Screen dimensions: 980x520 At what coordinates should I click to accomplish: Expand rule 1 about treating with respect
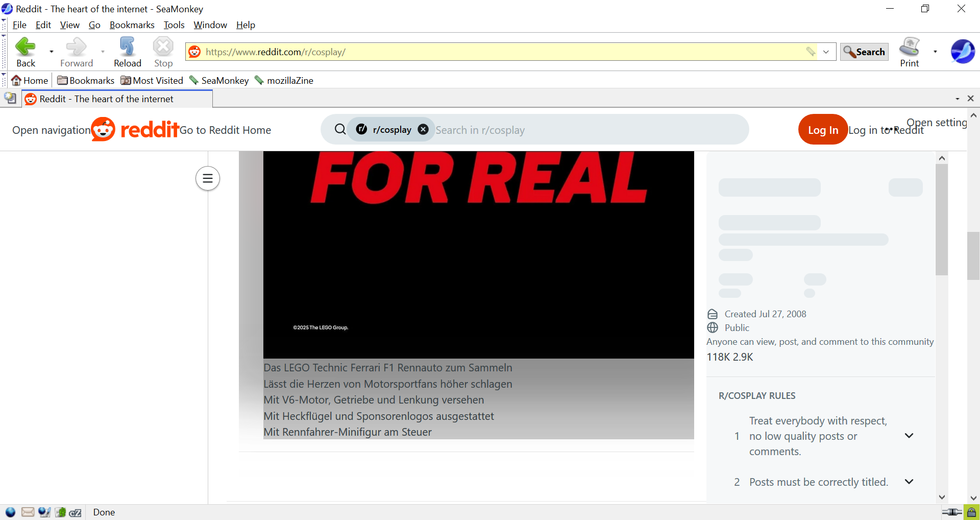909,436
